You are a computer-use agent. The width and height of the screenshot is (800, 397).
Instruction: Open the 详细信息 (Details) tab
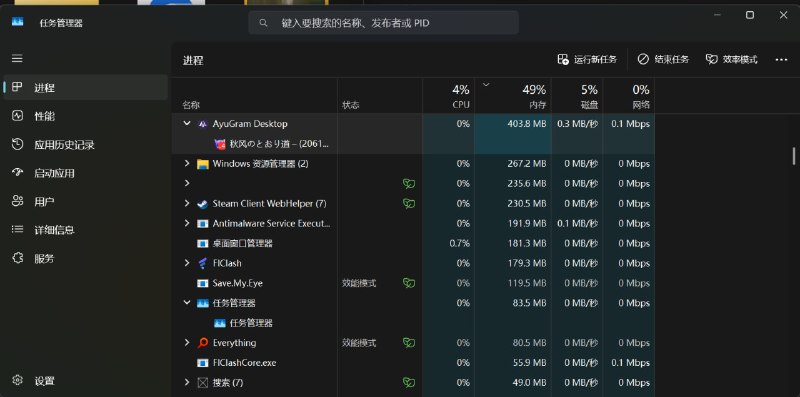click(85, 230)
